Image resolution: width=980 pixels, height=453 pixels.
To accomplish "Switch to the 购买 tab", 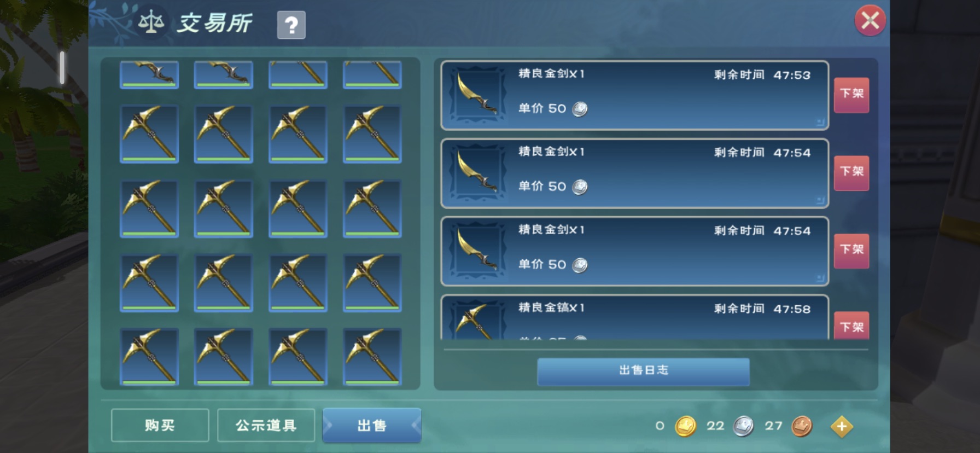I will pos(160,425).
